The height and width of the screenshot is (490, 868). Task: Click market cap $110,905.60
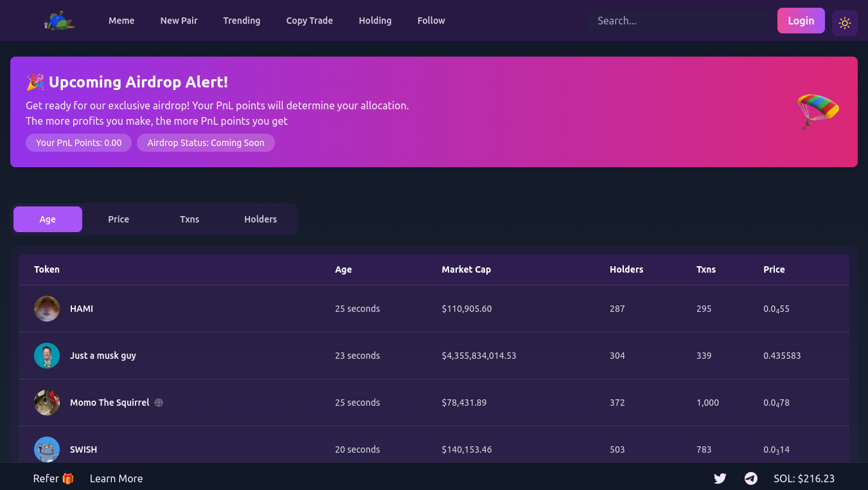[x=466, y=309]
